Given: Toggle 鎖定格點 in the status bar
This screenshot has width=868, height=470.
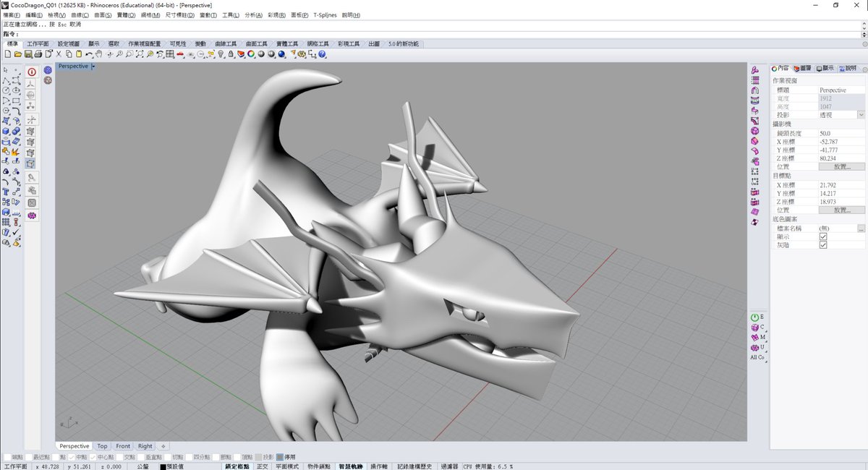Looking at the screenshot, I should pos(237,466).
